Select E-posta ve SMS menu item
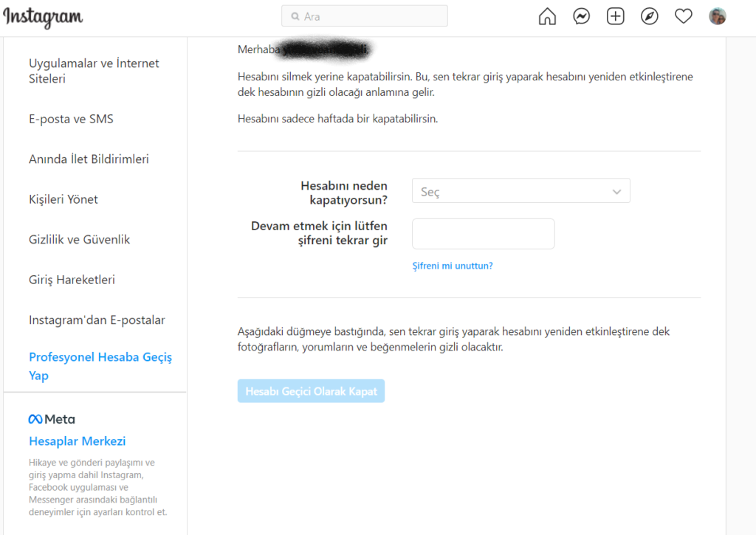Screen dimensions: 756x535 pyautogui.click(x=71, y=119)
